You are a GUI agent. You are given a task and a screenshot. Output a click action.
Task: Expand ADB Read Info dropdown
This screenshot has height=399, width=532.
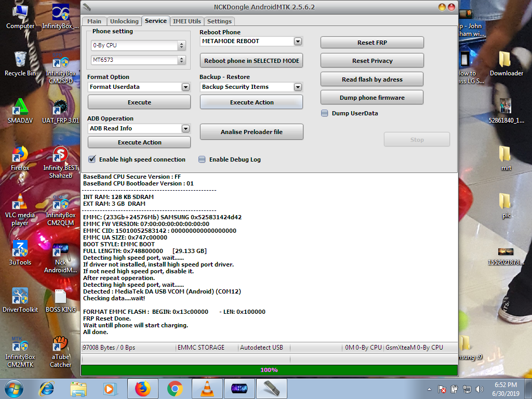click(x=185, y=128)
